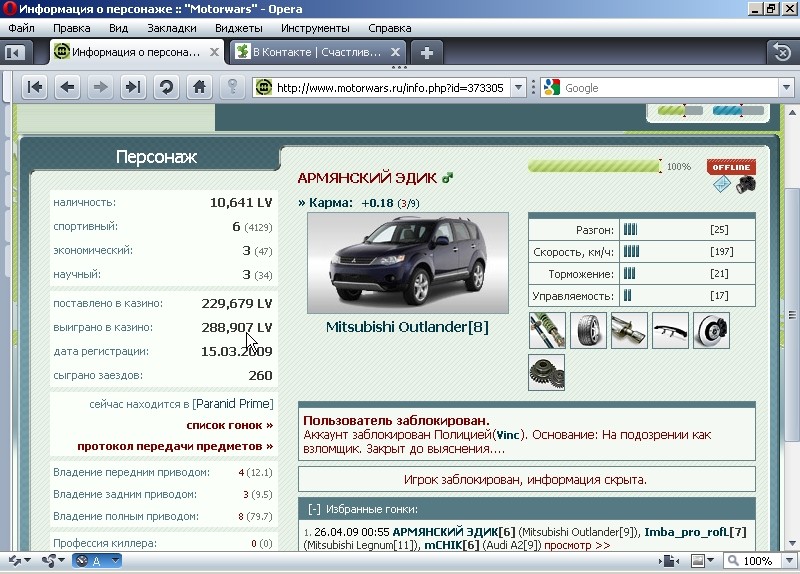This screenshot has height=574, width=800.
Task: Click the Opera Unite status bar icon
Action: (x=49, y=561)
